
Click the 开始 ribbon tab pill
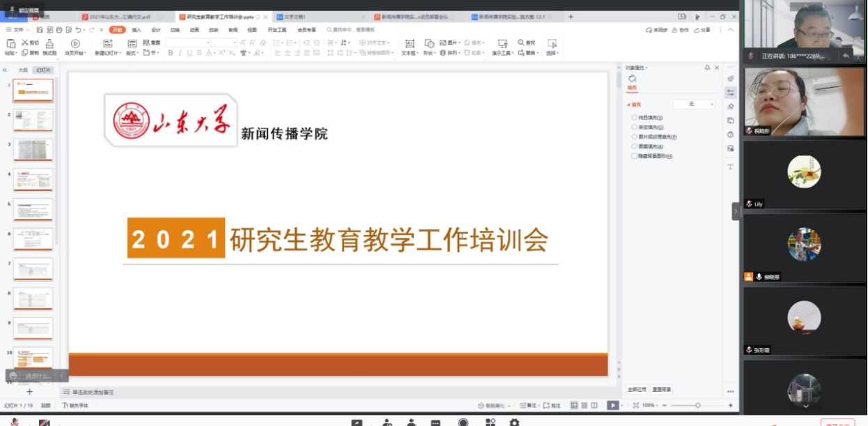pos(117,30)
